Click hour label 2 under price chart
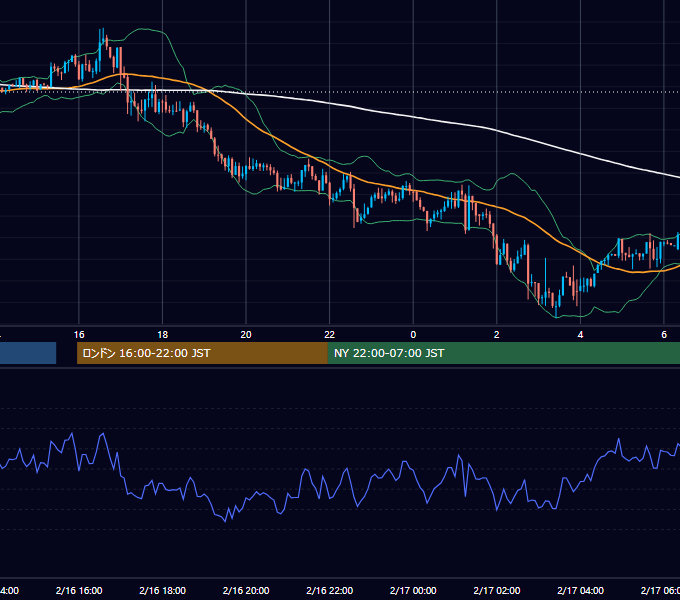This screenshot has height=600, width=680. tap(497, 335)
